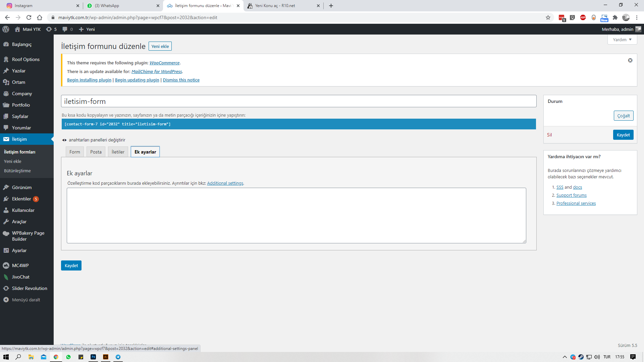Viewport: 644px width, 362px height.
Task: Click Begin updating plugin link
Action: tap(137, 80)
